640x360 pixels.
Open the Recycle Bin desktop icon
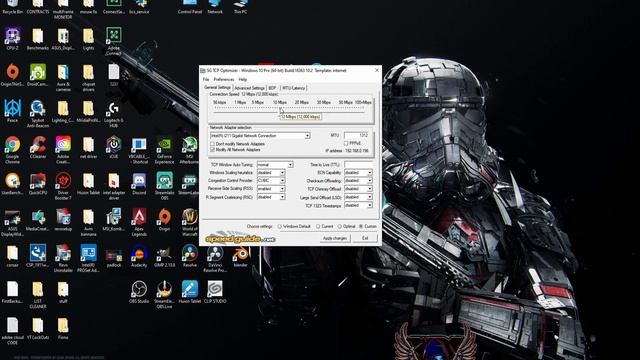(12, 6)
